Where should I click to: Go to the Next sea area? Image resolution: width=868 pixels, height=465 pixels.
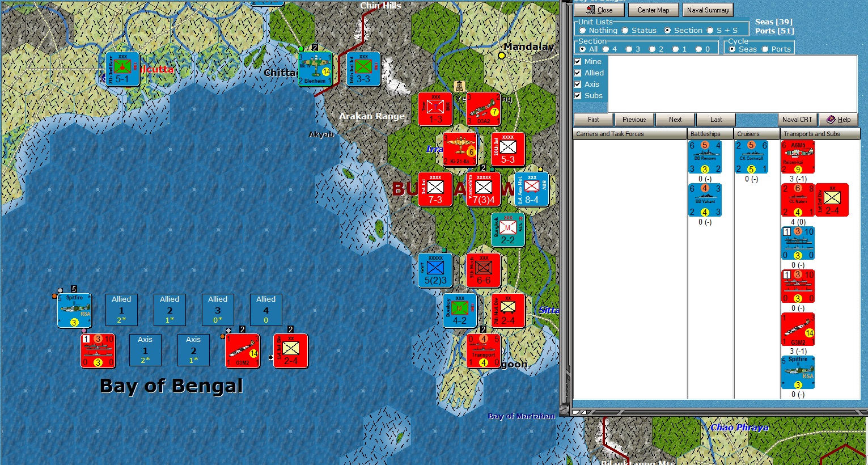(675, 120)
